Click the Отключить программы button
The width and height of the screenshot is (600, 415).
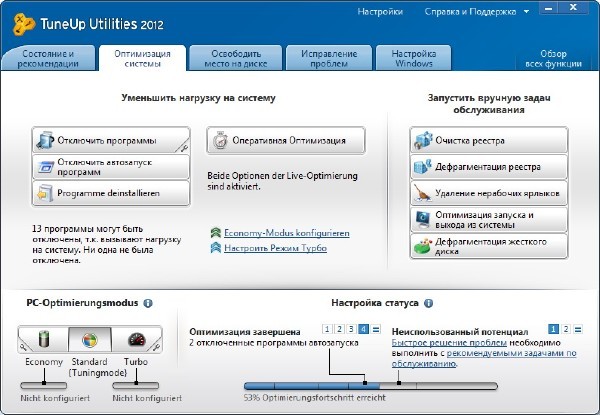tap(111, 140)
